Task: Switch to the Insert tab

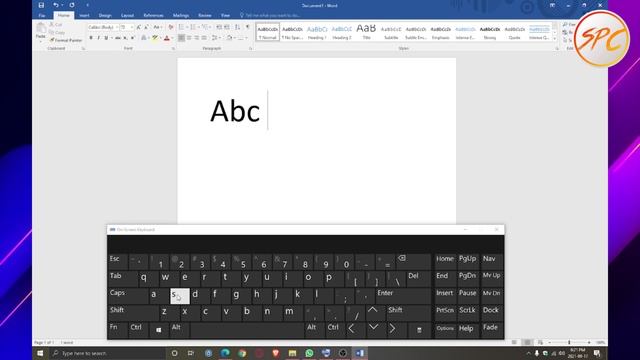Action: (84, 16)
